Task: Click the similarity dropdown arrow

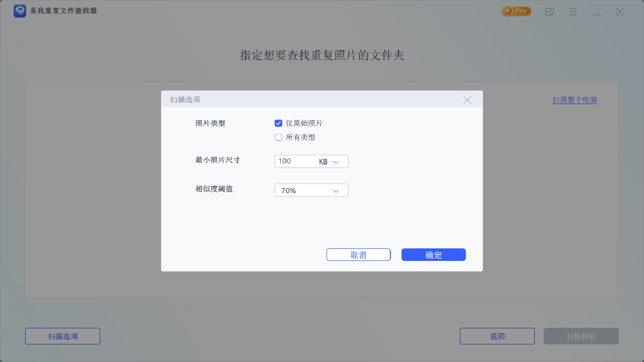Action: 336,190
